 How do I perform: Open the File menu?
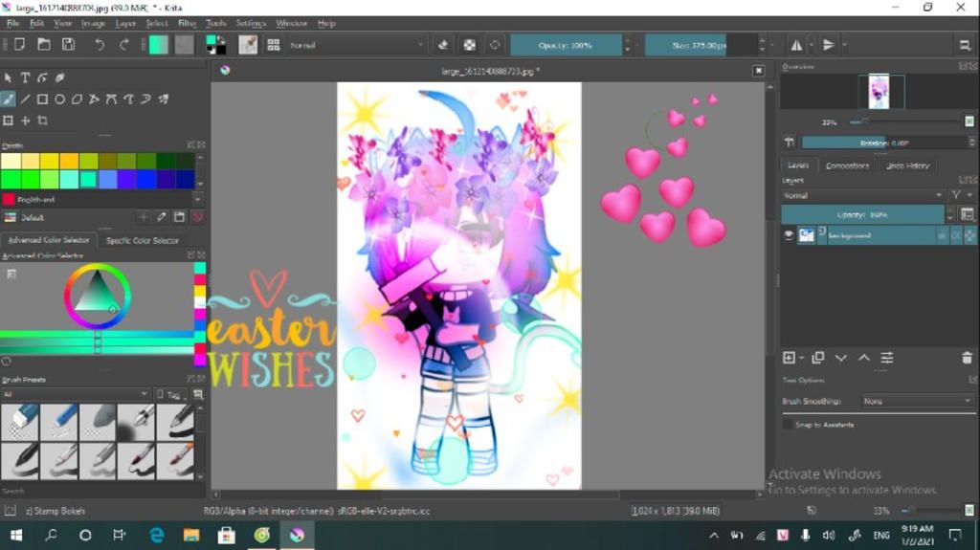13,23
